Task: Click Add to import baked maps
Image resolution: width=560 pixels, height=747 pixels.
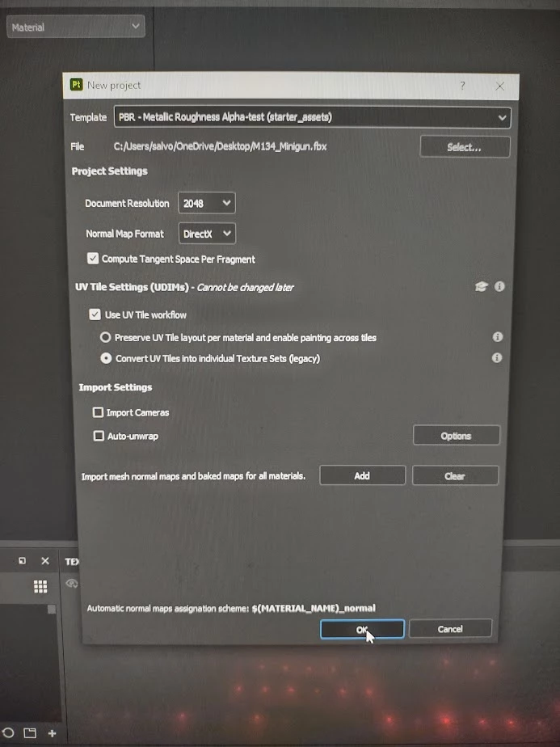Action: [x=362, y=475]
